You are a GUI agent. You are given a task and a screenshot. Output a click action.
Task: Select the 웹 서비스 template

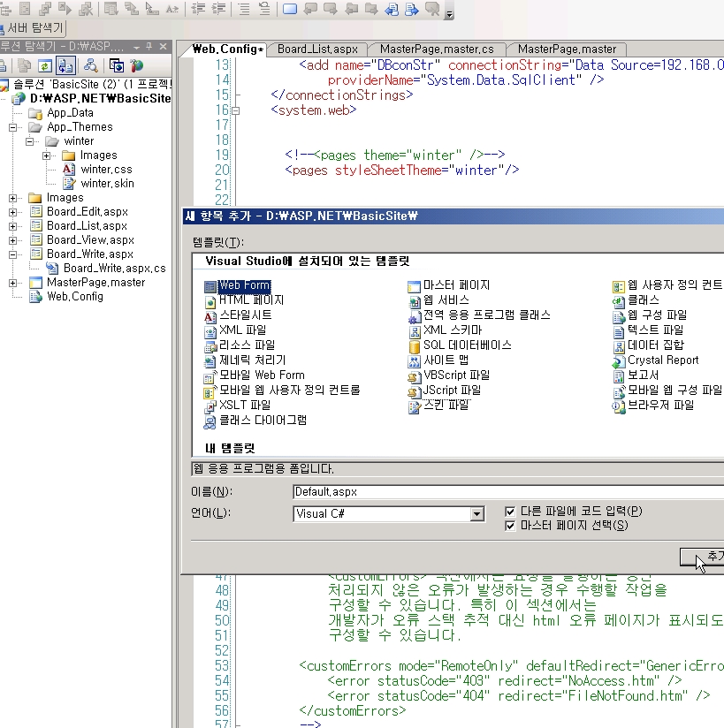[446, 300]
